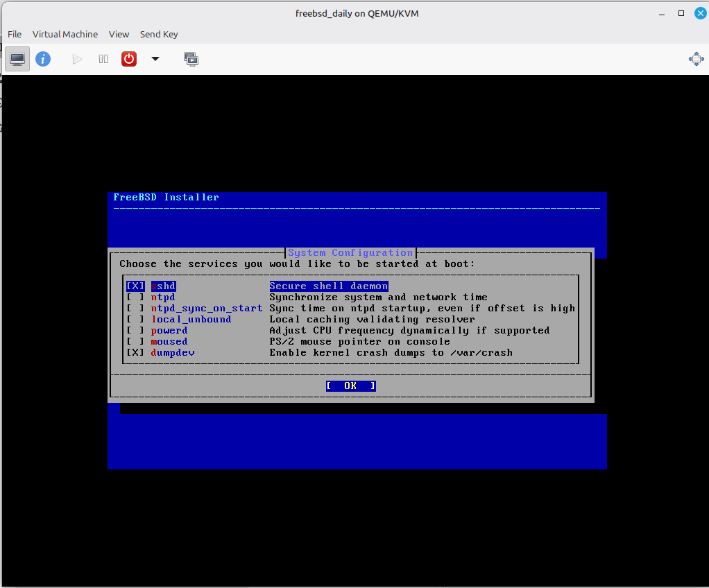Maximize the freebsd_daily window

tap(681, 13)
